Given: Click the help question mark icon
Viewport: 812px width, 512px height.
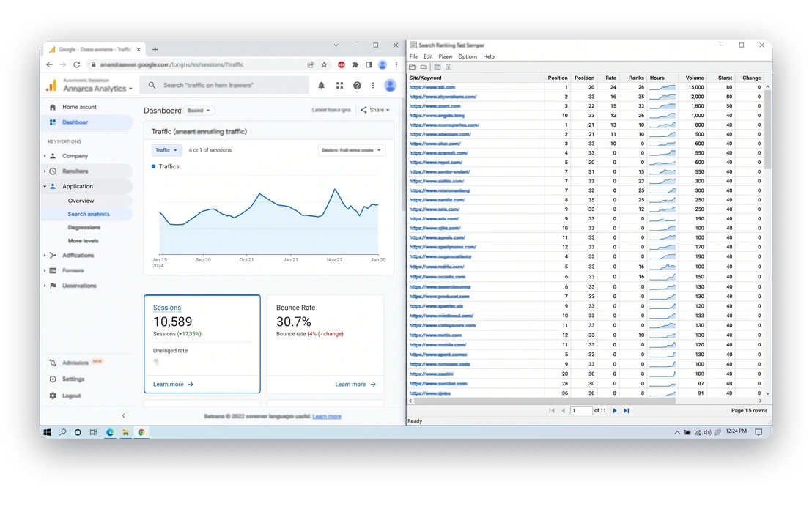Looking at the screenshot, I should (357, 86).
